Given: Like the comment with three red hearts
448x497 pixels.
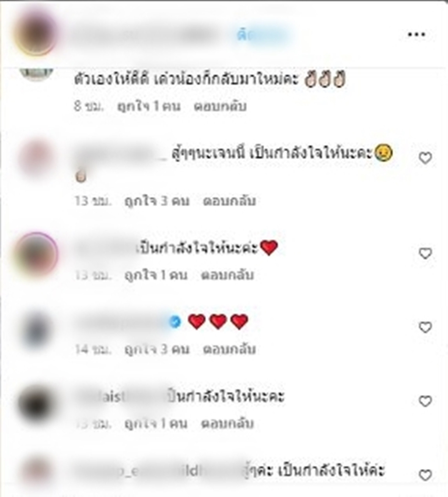Looking at the screenshot, I should [x=425, y=327].
